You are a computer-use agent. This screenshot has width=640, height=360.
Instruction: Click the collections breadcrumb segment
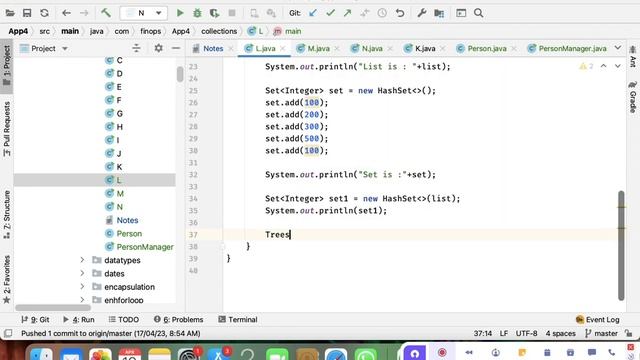[219, 31]
